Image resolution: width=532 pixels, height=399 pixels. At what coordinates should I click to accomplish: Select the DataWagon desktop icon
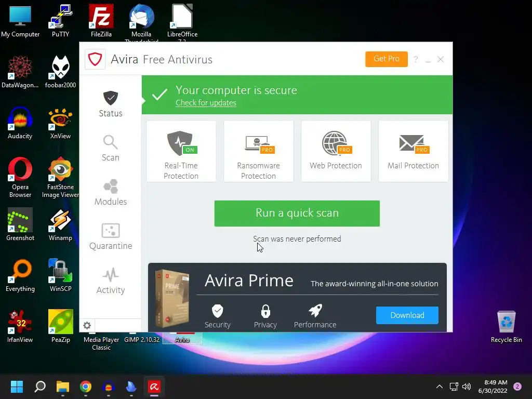(x=20, y=72)
